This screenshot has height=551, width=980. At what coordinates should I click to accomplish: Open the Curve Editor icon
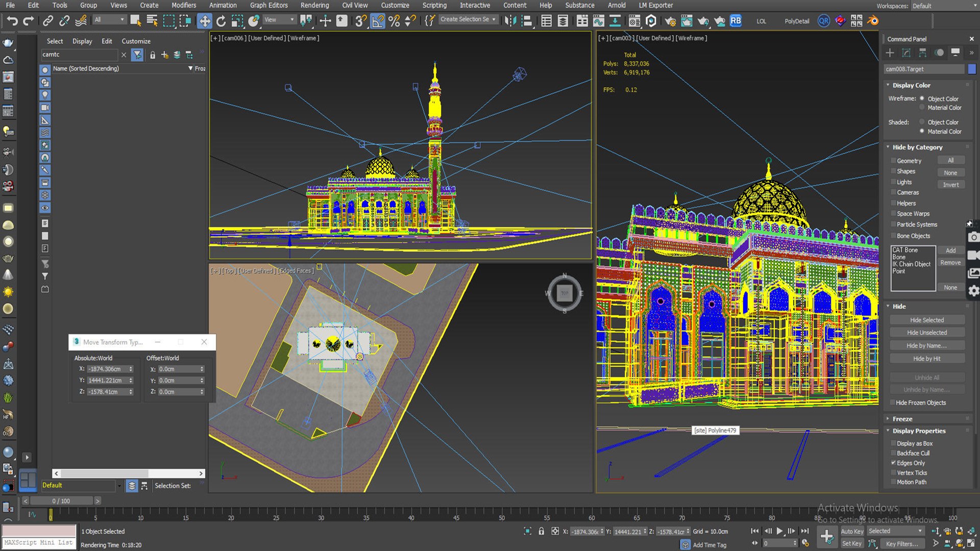pyautogui.click(x=598, y=21)
